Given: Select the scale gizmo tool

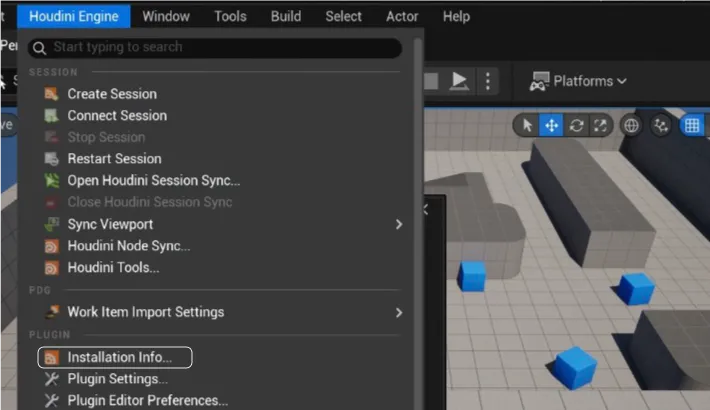Looking at the screenshot, I should click(600, 125).
